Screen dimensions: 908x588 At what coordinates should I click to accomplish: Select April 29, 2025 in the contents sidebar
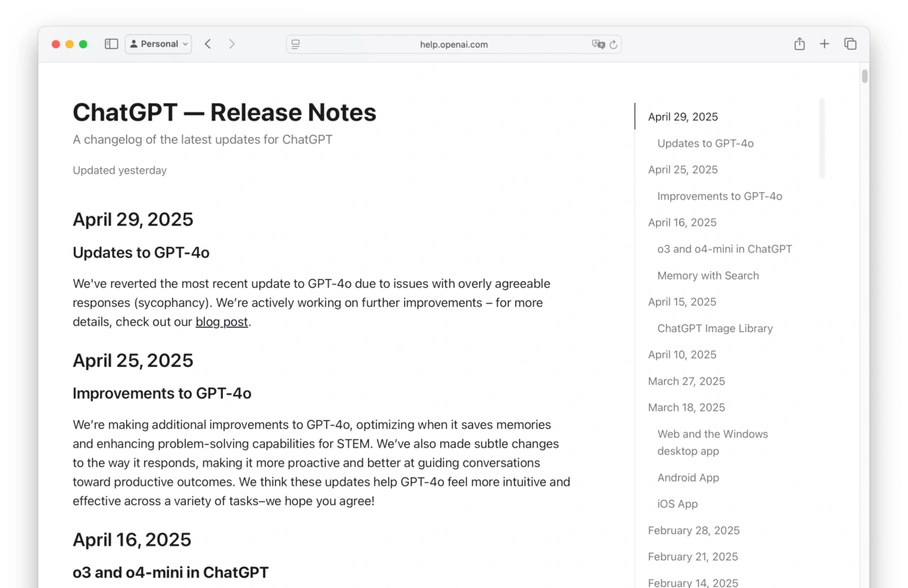coord(682,116)
